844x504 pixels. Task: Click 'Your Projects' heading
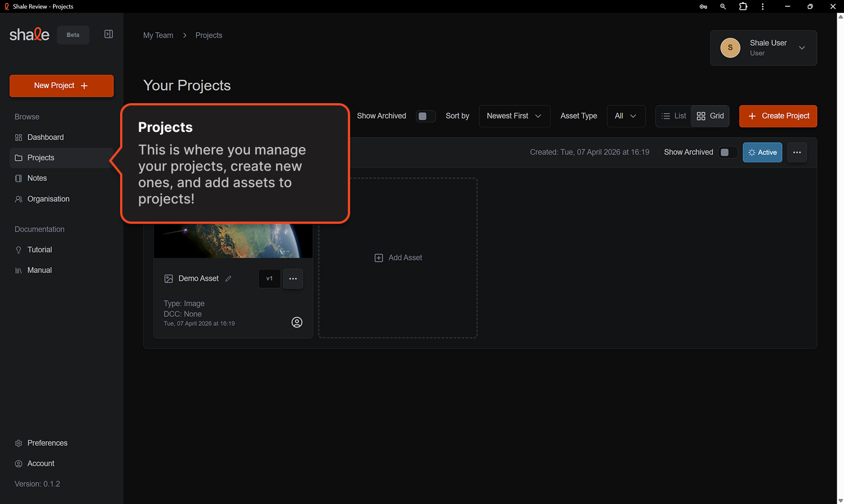[187, 85]
